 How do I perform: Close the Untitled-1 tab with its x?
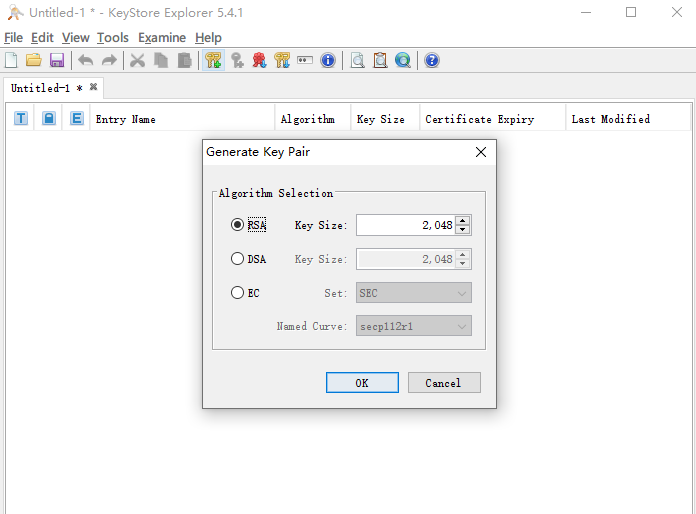coord(93,87)
